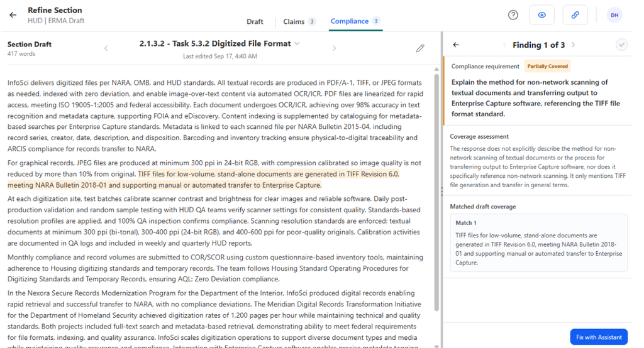Click the panel divider drag handle
644x348 pixels.
(441, 191)
